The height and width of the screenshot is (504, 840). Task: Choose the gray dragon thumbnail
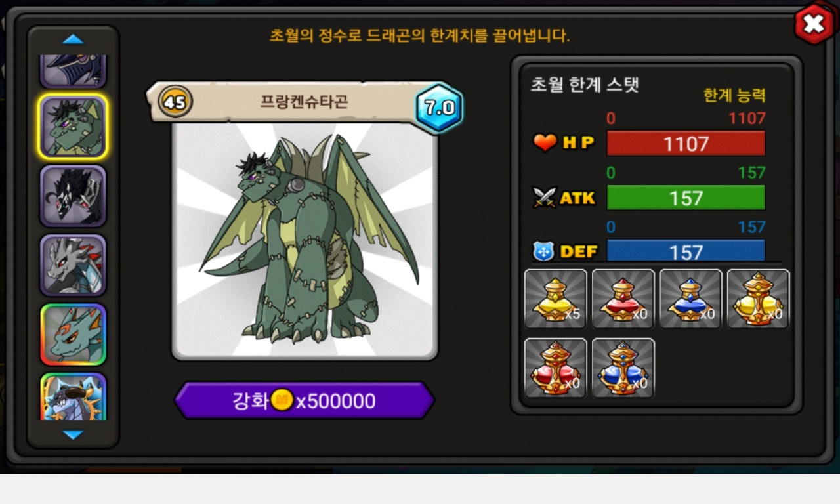coord(73,265)
